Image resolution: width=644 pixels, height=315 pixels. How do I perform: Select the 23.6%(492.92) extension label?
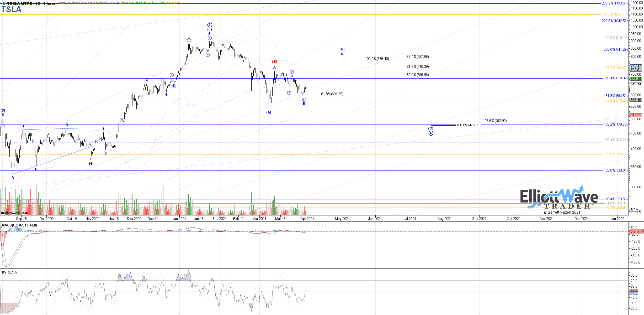[496, 121]
